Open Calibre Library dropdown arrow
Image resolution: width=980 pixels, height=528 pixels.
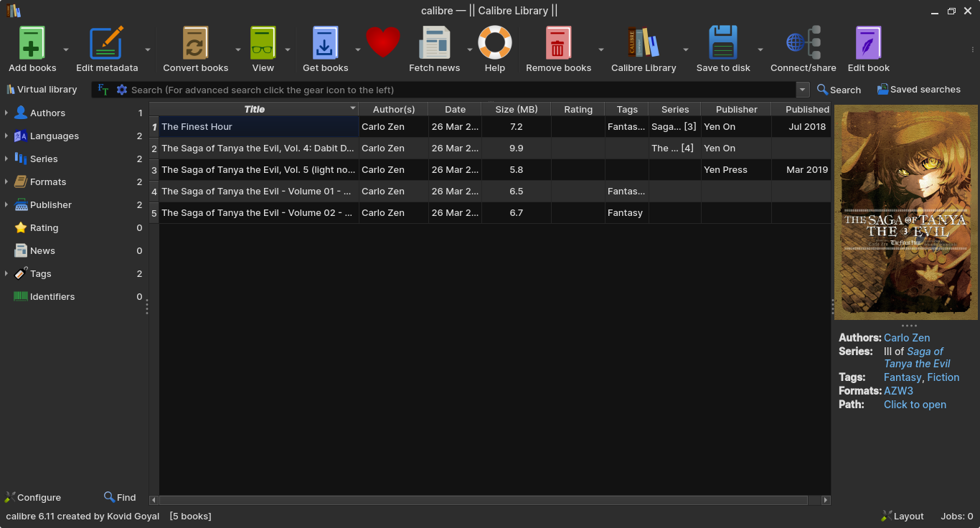pyautogui.click(x=686, y=49)
